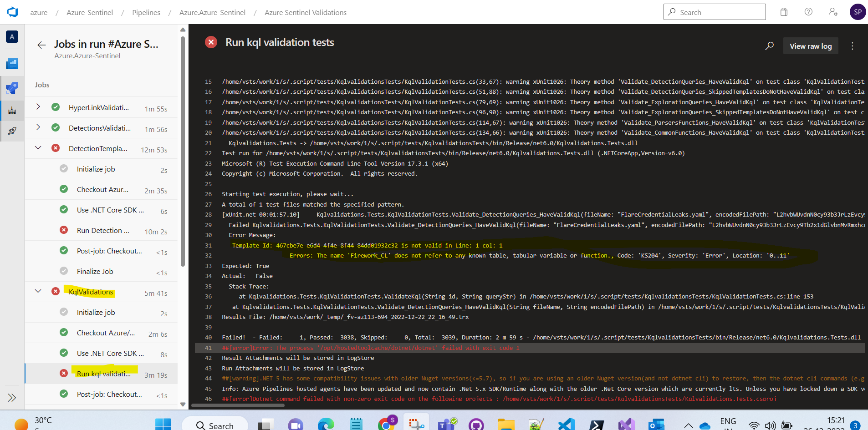Click the Windows taskbar Search box
The image size is (868, 430).
click(x=215, y=425)
